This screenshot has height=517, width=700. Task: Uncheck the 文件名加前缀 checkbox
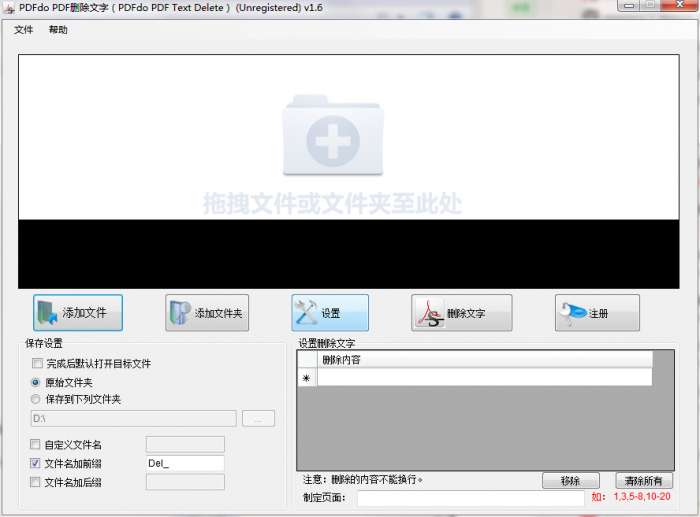point(35,463)
